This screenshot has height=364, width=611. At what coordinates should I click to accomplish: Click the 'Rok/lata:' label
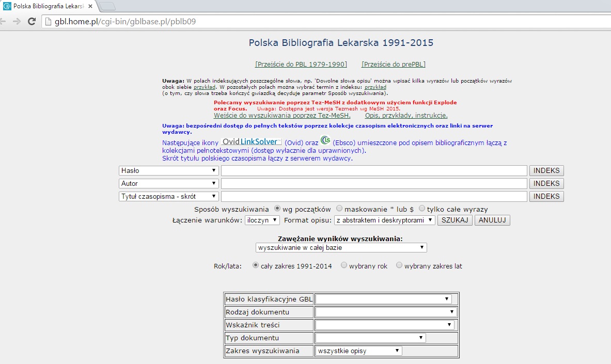[x=228, y=266]
